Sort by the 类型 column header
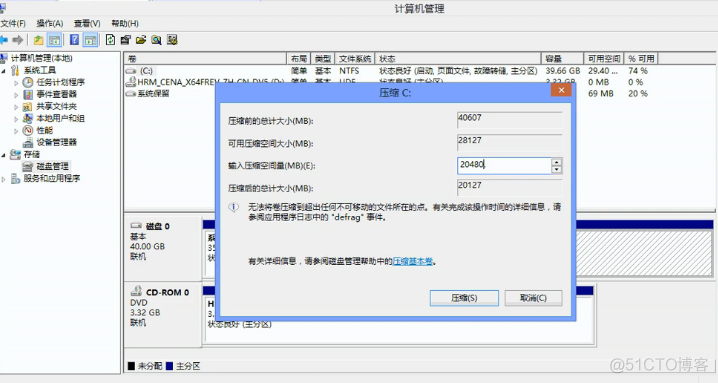Image resolution: width=718 pixels, height=383 pixels. coord(323,59)
